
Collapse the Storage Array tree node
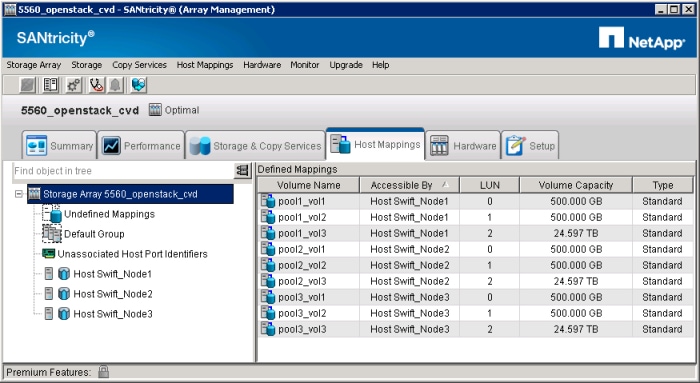19,194
